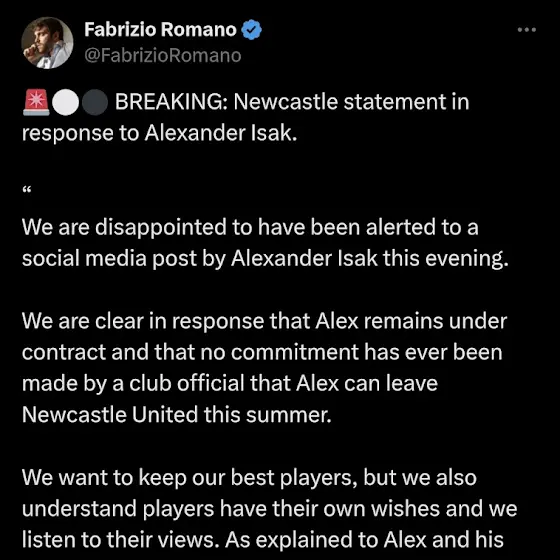This screenshot has height=560, width=560.
Task: Click the 'We are clear in response' line
Action: click(264, 321)
